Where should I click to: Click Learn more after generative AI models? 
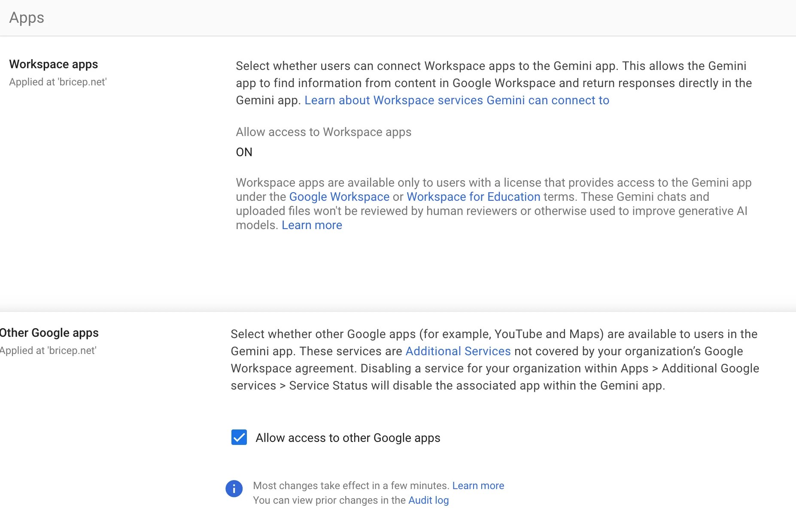pyautogui.click(x=312, y=225)
